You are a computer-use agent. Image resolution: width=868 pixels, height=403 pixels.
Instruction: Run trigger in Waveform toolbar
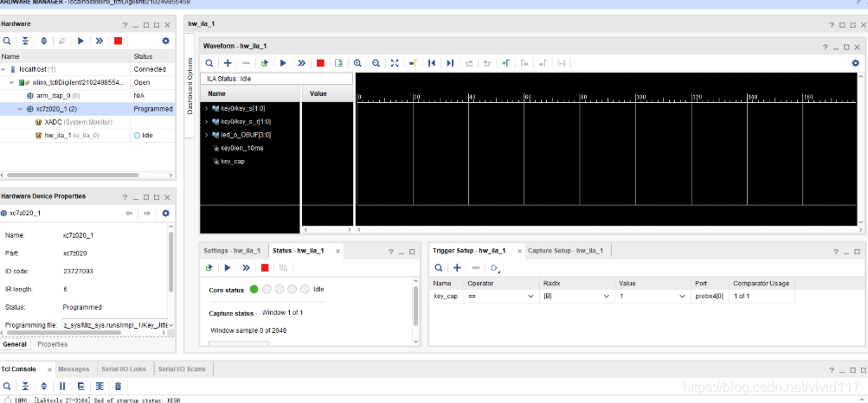[x=283, y=63]
